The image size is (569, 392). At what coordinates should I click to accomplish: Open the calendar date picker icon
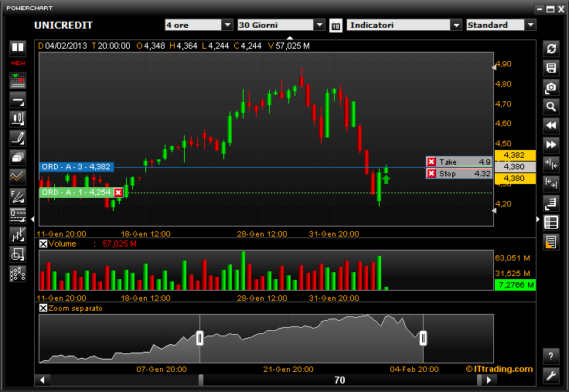click(x=336, y=26)
